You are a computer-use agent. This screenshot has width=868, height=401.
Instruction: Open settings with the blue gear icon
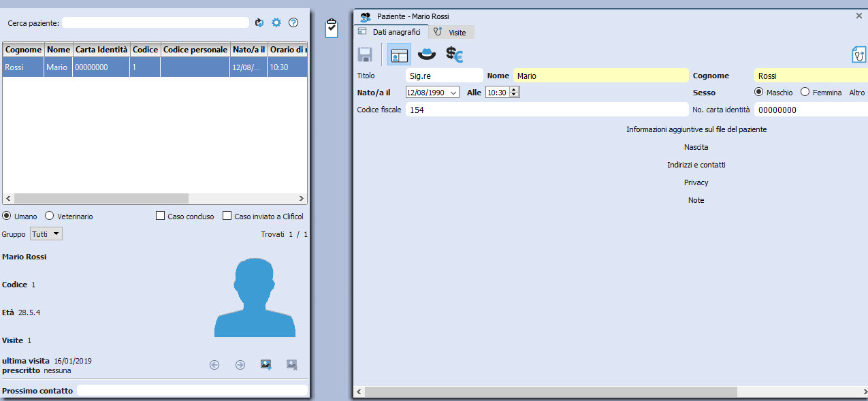276,22
